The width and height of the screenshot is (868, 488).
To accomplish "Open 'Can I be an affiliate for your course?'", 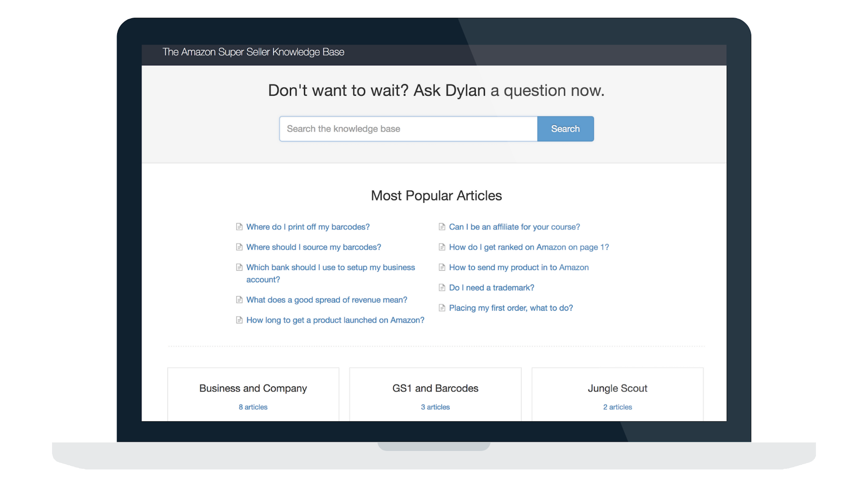I will coord(514,227).
